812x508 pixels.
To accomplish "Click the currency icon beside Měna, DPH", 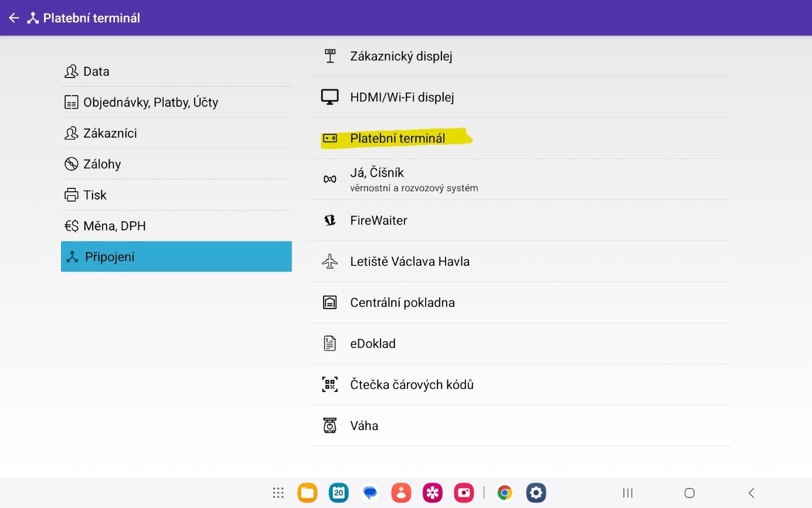I will [x=71, y=226].
